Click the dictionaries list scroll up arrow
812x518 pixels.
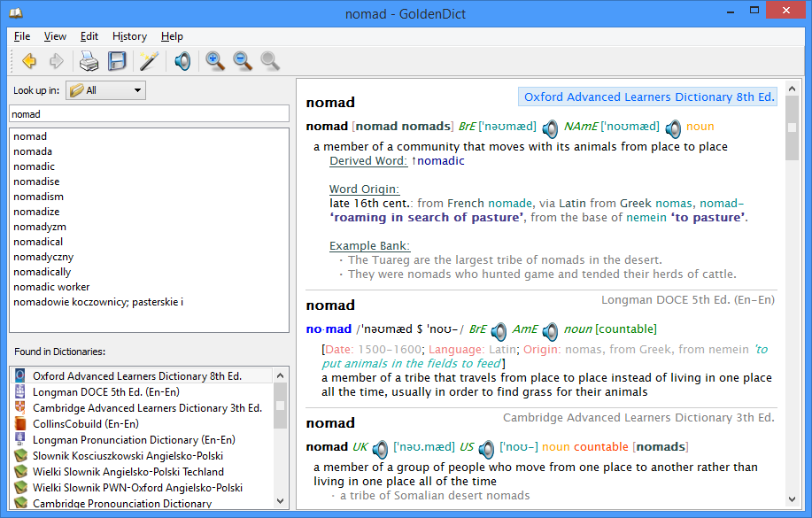(x=280, y=375)
